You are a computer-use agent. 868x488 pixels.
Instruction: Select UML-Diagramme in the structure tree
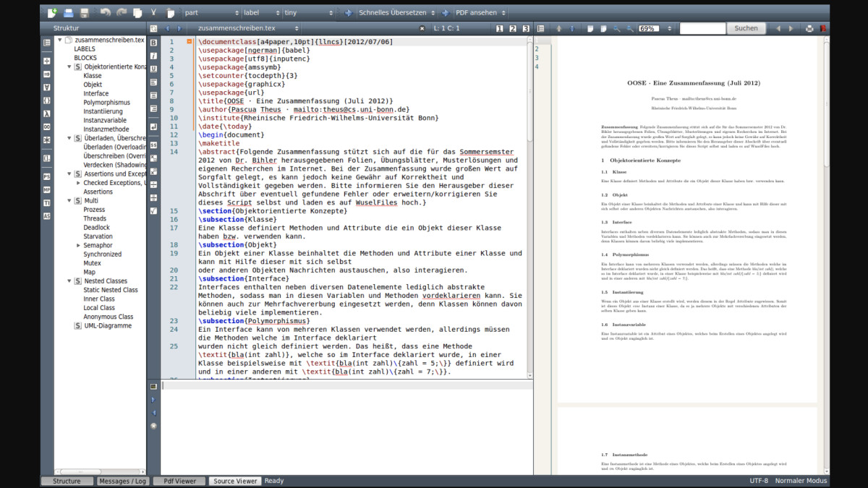[x=107, y=325]
